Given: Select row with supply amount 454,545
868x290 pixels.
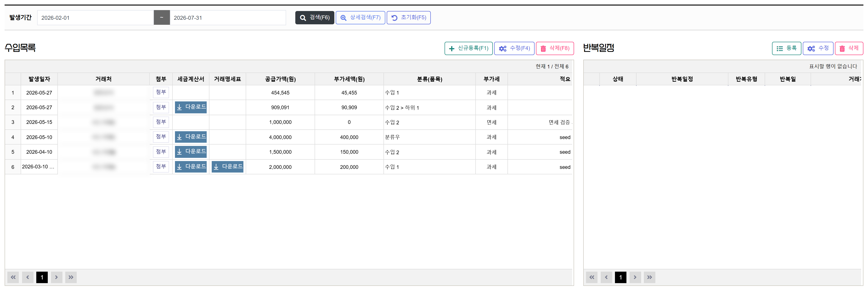Looking at the screenshot, I should point(280,93).
